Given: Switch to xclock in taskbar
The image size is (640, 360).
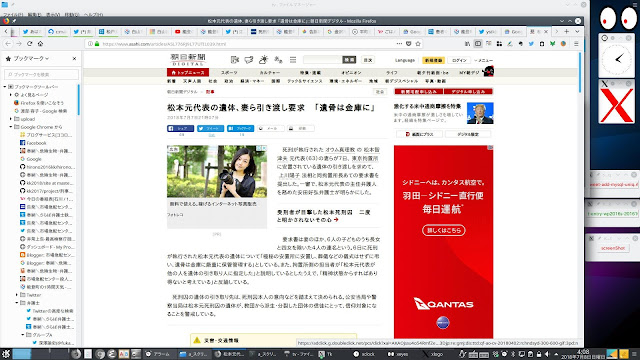Looking at the screenshot, I should tap(364, 354).
